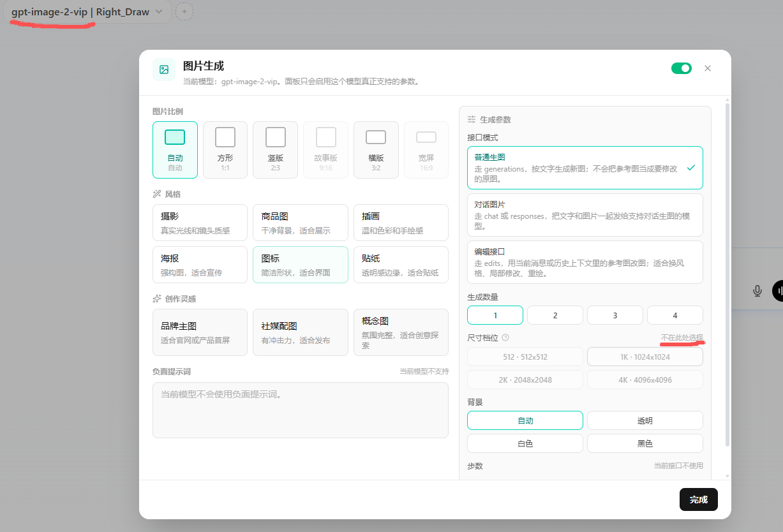
Task: Click the sliders icon beside 生成参数
Action: click(x=472, y=119)
